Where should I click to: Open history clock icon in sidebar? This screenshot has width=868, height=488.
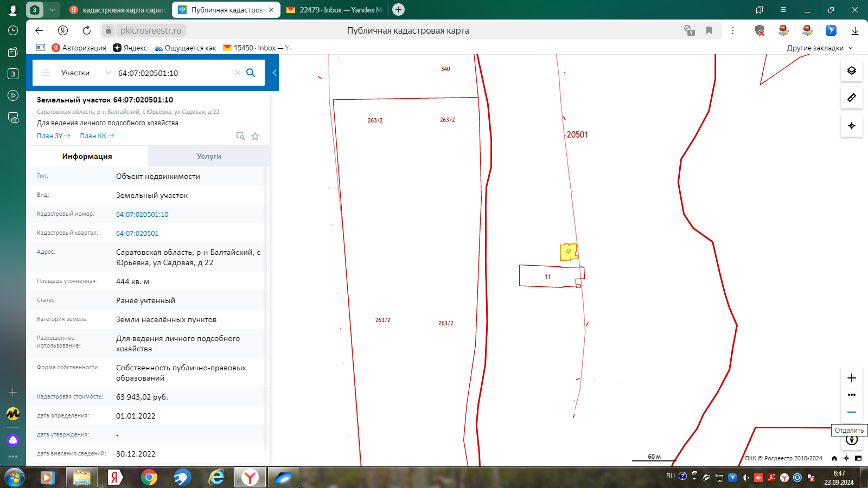(13, 30)
